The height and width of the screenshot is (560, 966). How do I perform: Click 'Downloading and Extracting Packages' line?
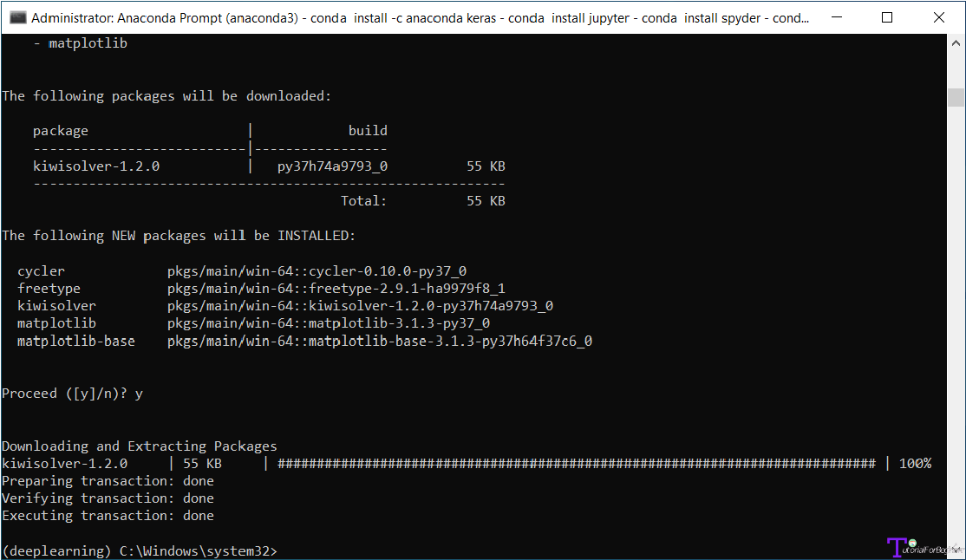click(140, 446)
